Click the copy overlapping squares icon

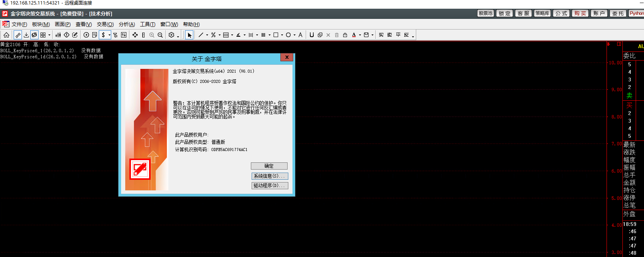coord(320,35)
